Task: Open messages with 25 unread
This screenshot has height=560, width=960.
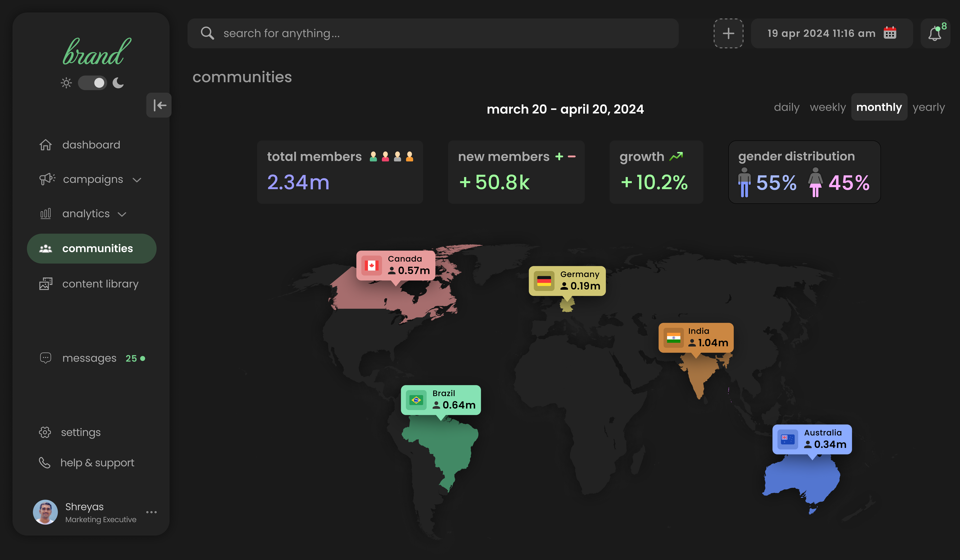Action: tap(90, 358)
